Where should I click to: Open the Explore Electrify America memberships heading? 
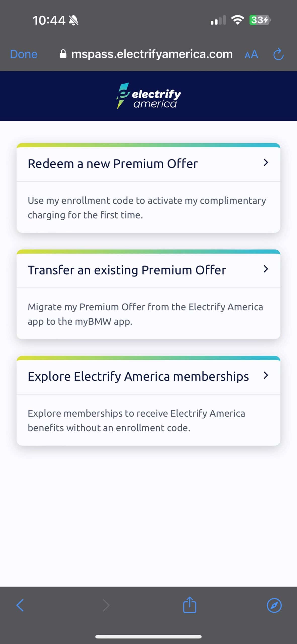click(x=138, y=377)
